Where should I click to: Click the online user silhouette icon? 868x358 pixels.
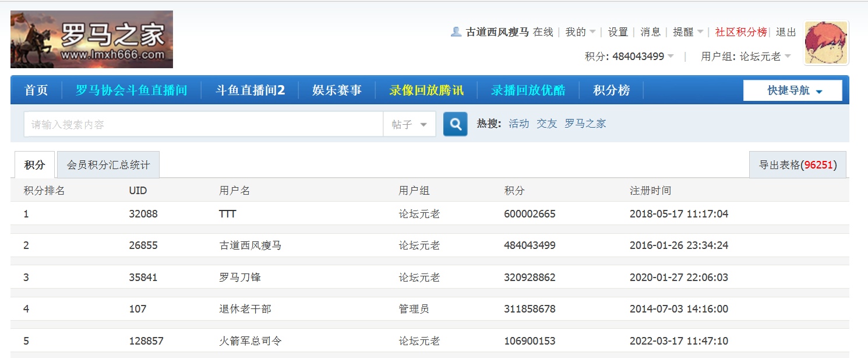click(x=456, y=31)
